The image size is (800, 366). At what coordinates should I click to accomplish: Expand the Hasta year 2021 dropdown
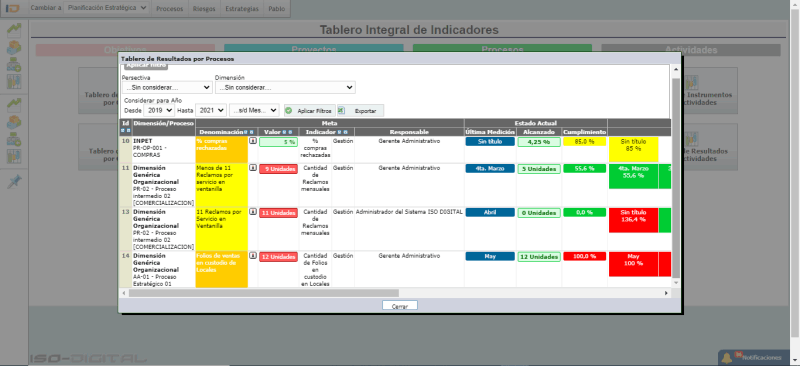click(211, 110)
